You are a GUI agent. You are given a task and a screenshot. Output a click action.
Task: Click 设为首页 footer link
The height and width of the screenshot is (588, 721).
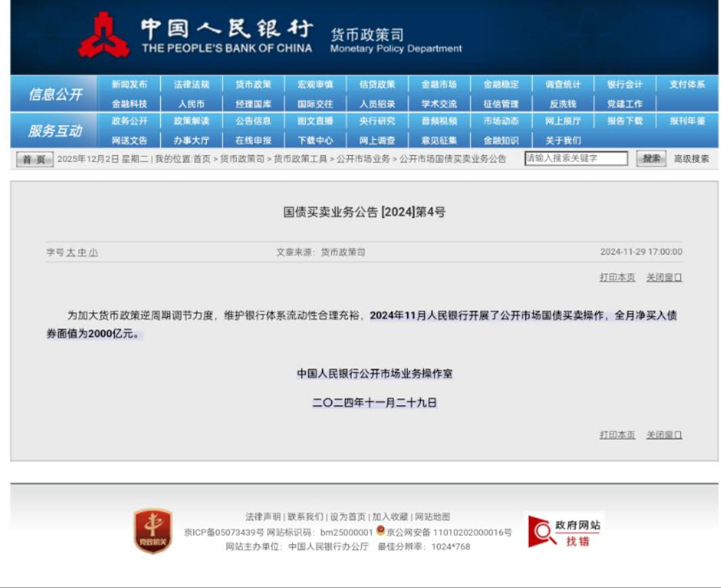(348, 517)
